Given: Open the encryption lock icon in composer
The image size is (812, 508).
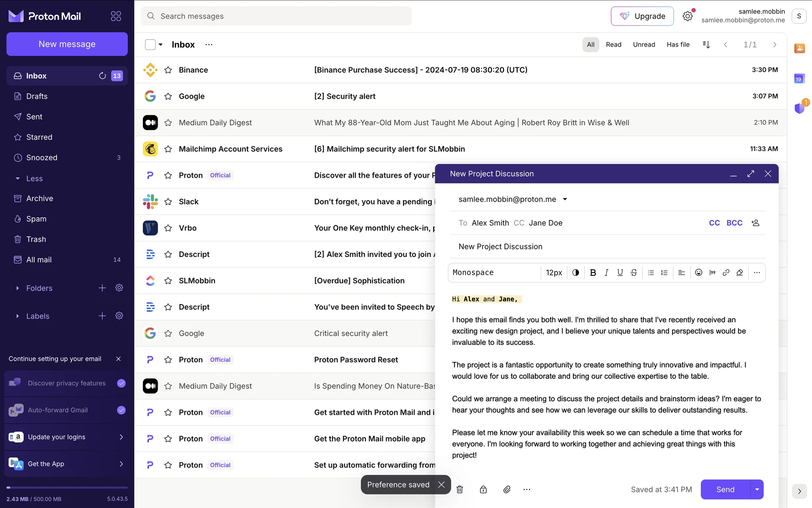Looking at the screenshot, I should [x=483, y=489].
